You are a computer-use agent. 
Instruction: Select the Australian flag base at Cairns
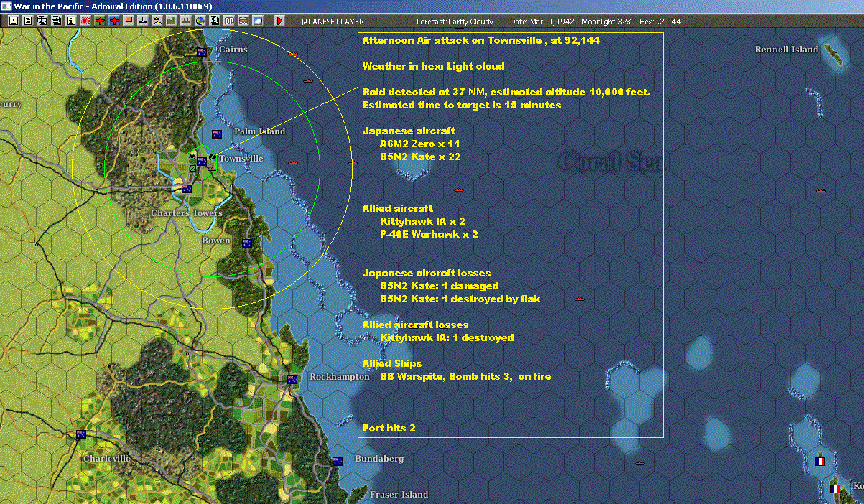[x=202, y=52]
